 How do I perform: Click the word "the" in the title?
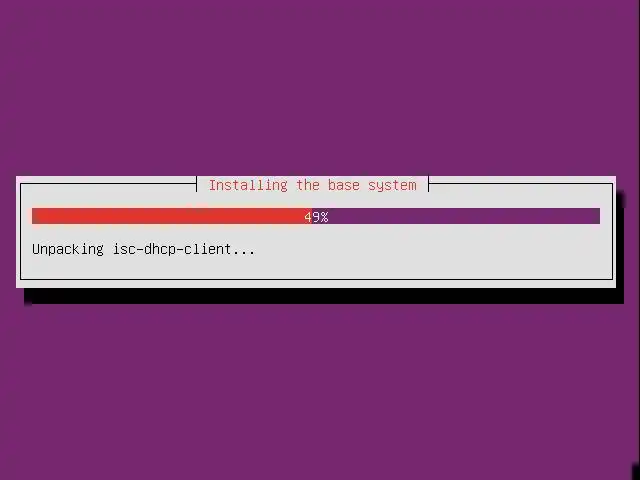[x=308, y=185]
